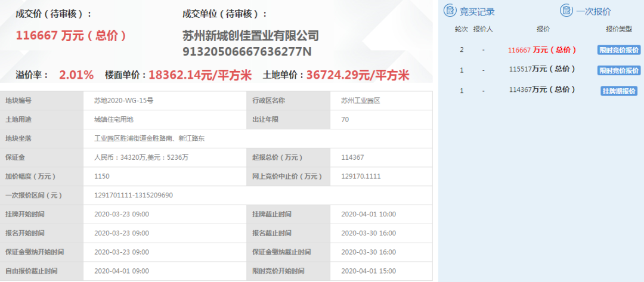Click the 土地单价 36724.29元/平方米 value
This screenshot has width=644, height=282.
[x=358, y=75]
